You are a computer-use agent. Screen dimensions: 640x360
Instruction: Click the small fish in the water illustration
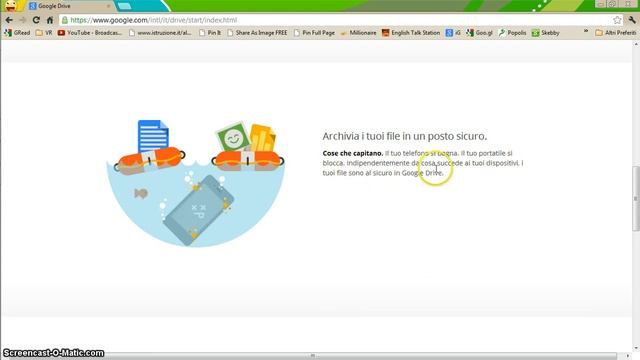tap(141, 193)
